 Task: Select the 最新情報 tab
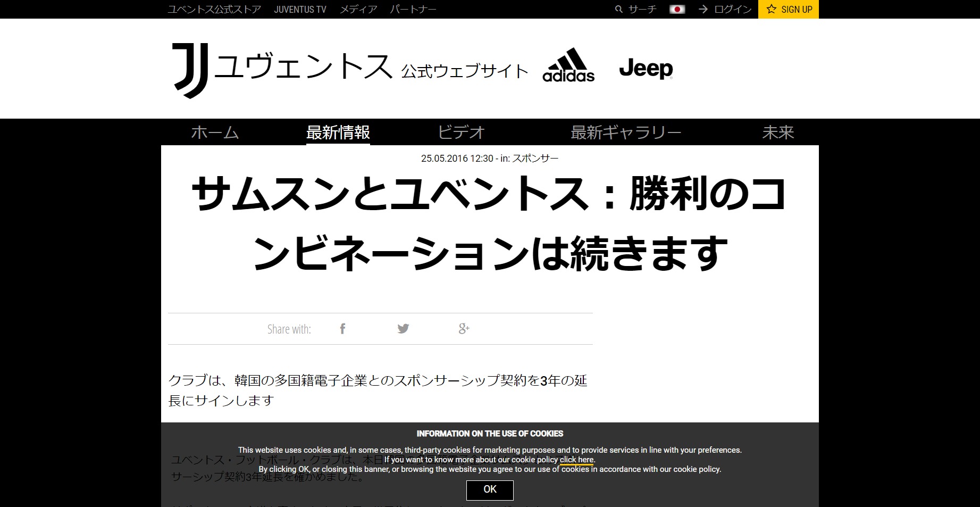338,132
